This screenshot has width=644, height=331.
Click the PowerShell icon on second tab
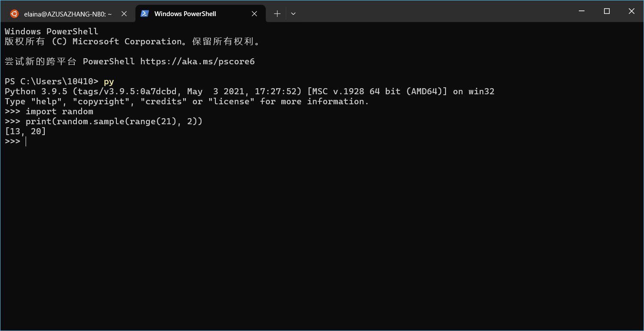coord(145,14)
